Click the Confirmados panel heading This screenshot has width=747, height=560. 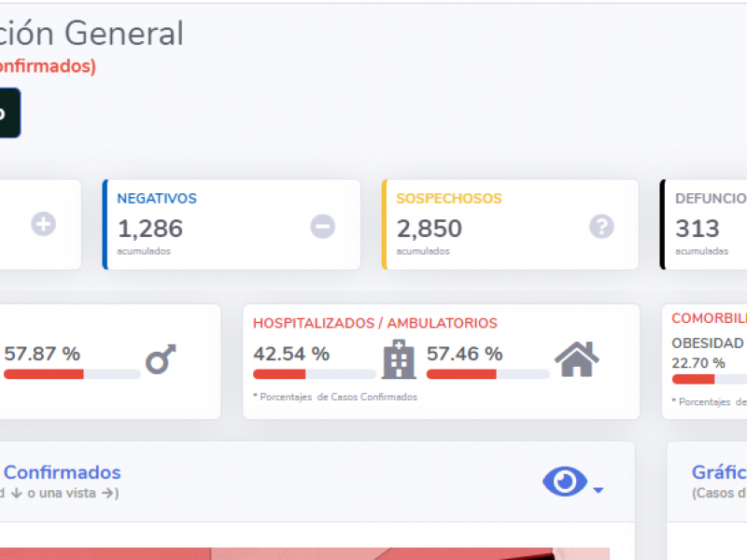tap(63, 472)
